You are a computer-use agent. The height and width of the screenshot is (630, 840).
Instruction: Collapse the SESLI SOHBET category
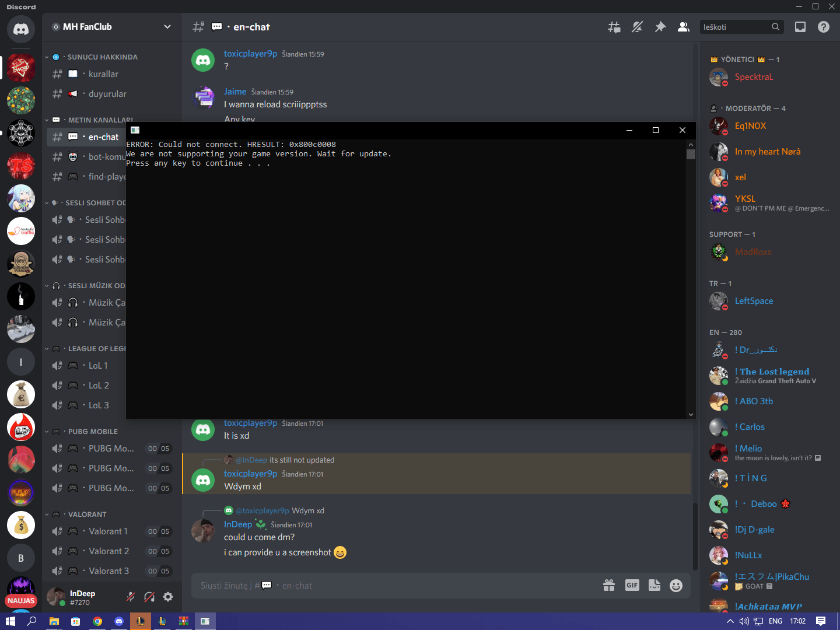(x=85, y=203)
